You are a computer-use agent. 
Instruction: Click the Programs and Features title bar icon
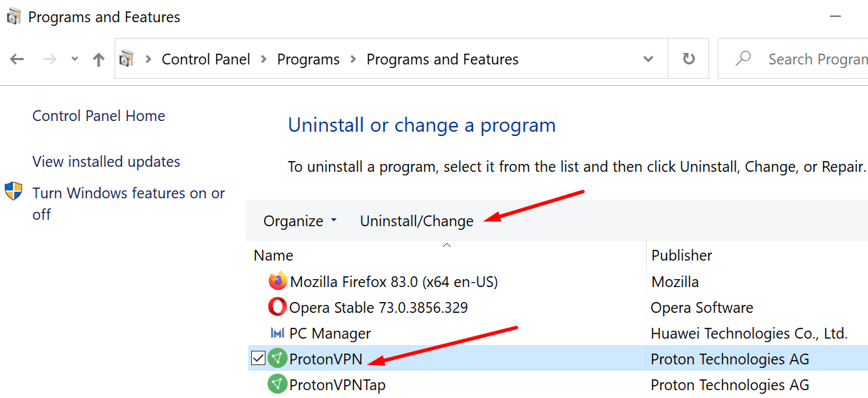14,16
